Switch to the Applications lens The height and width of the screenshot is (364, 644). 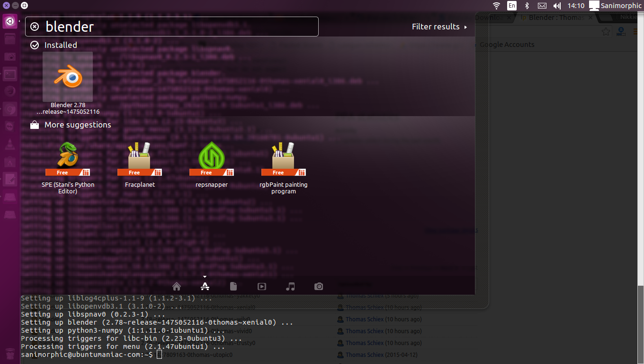[205, 286]
